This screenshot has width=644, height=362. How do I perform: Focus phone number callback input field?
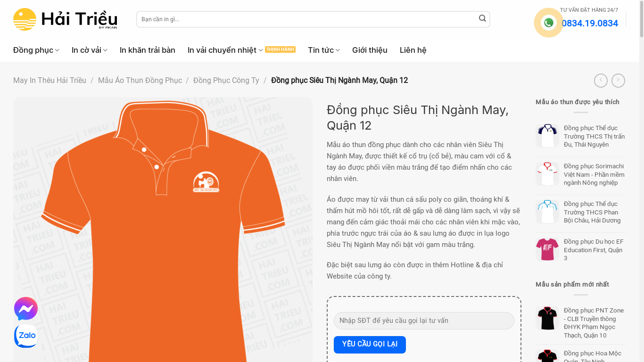pyautogui.click(x=424, y=321)
